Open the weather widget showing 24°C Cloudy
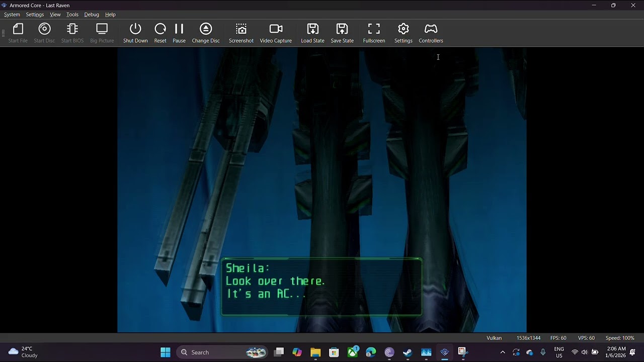644x362 pixels. [23, 352]
